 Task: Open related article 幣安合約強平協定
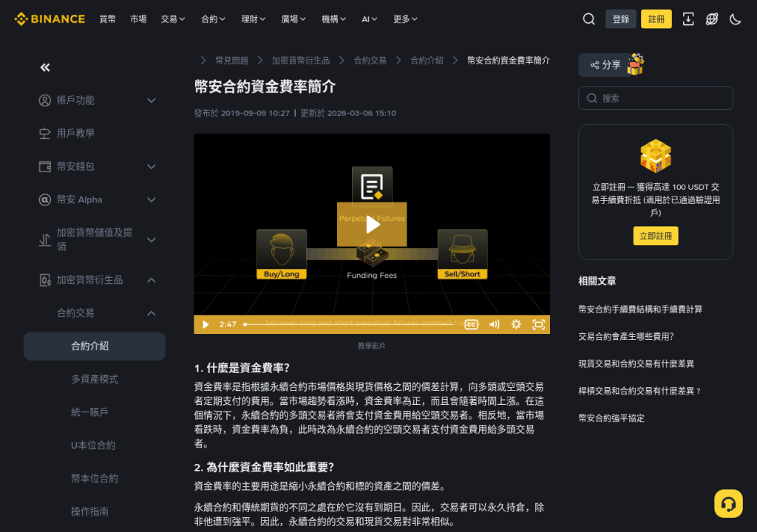[x=611, y=418]
